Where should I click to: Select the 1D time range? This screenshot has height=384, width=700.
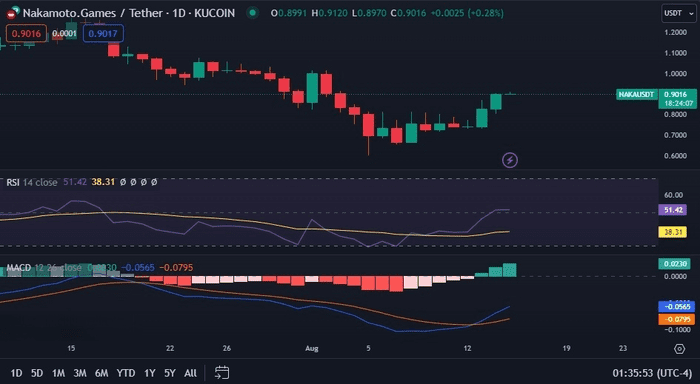click(x=17, y=373)
